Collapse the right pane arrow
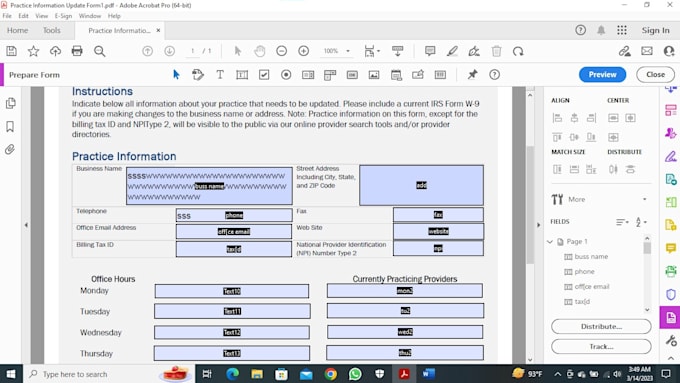Screen dimensions: 680x383 tap(539, 225)
